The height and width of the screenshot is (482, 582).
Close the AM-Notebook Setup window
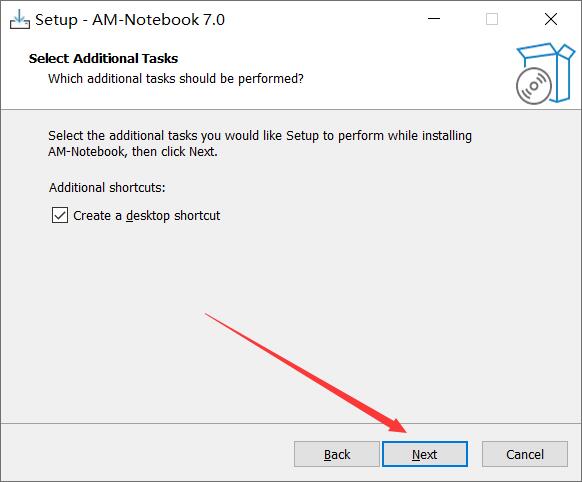pyautogui.click(x=551, y=19)
